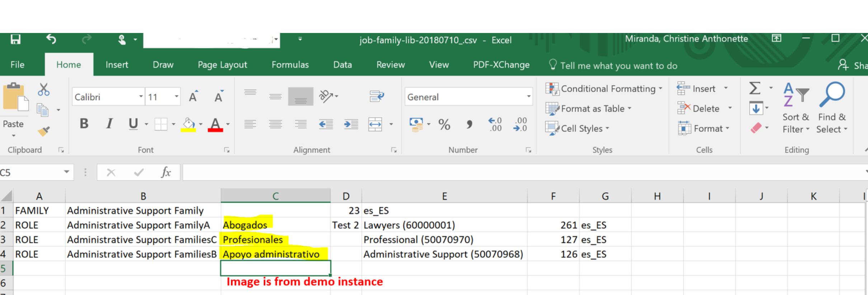This screenshot has width=868, height=295.
Task: Switch to the Page Layout tab
Action: coord(222,65)
